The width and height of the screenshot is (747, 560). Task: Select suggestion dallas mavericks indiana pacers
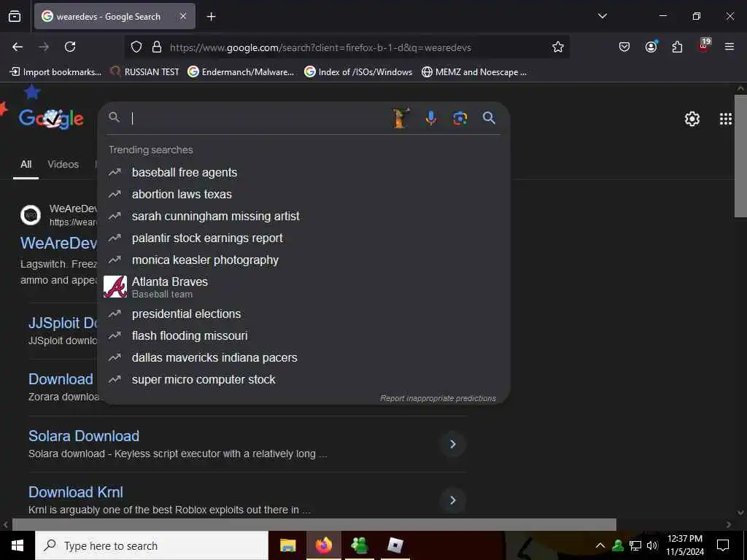(303, 357)
